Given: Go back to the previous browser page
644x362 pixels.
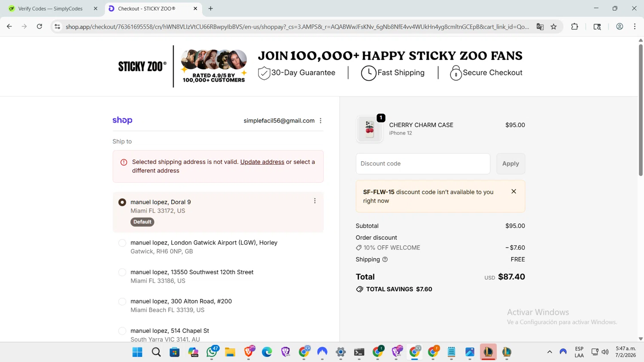Looking at the screenshot, I should (x=9, y=27).
